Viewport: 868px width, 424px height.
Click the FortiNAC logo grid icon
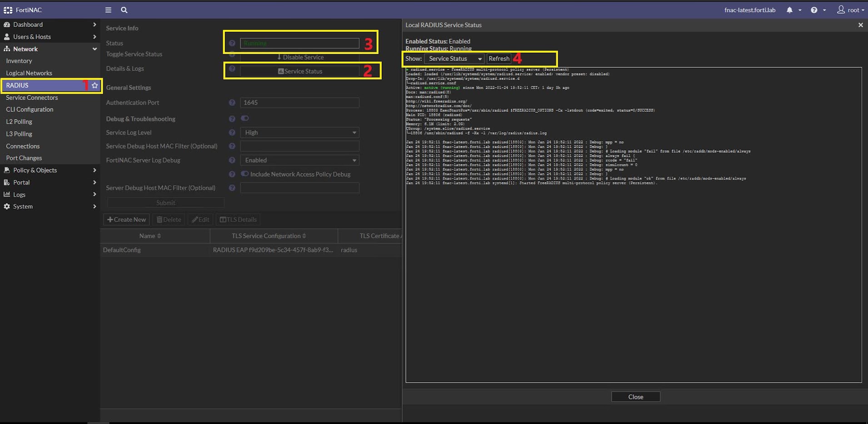[x=8, y=10]
